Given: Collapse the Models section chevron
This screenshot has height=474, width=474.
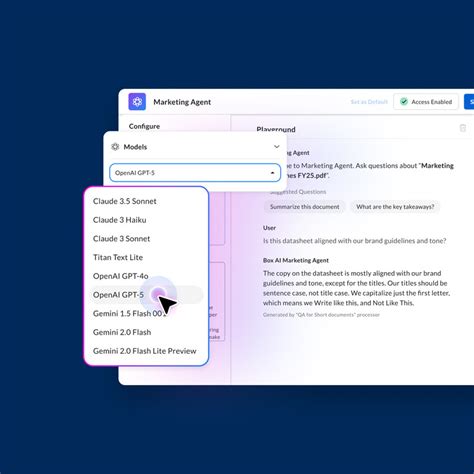Looking at the screenshot, I should tap(276, 147).
